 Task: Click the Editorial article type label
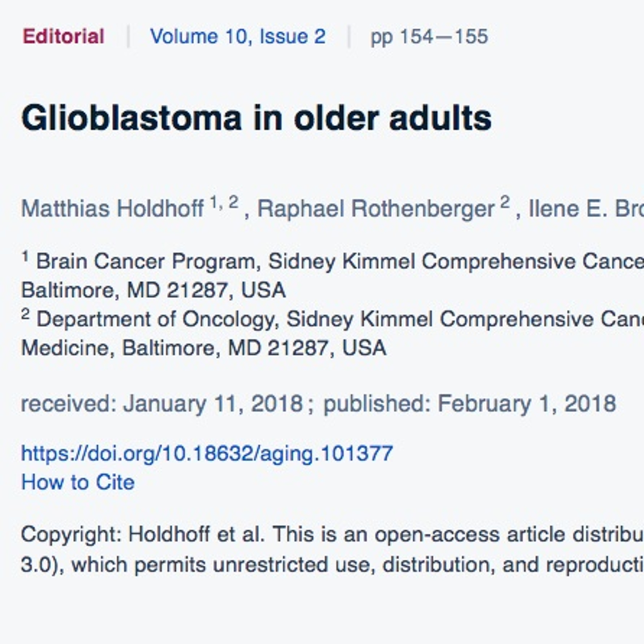point(63,36)
